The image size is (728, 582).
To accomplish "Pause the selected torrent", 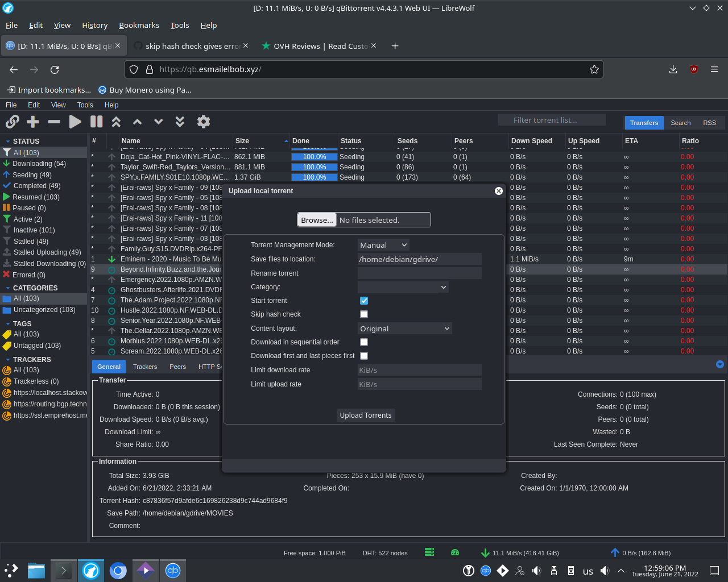I will 96,122.
